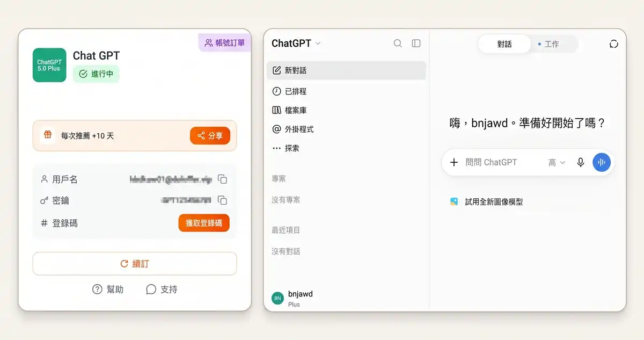The image size is (644, 340).
Task: Click the 嗨，bnjawd greeting heading
Action: coord(528,123)
